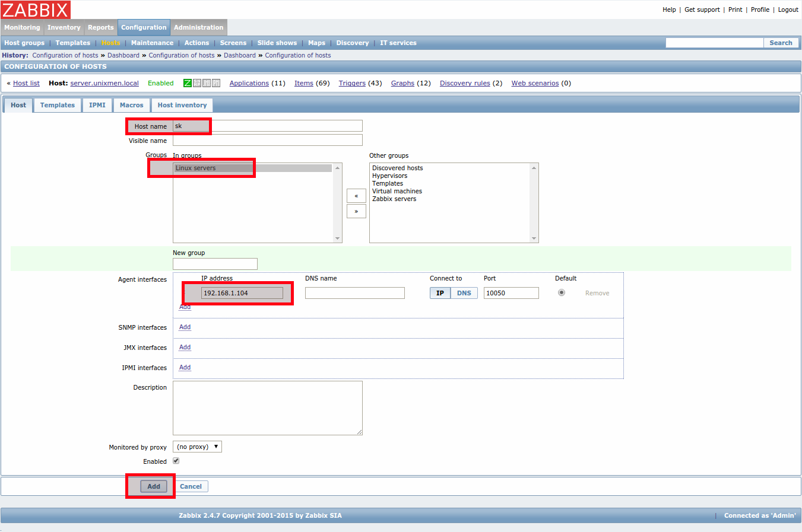Set Connect to IP
The height and width of the screenshot is (532, 802).
click(440, 293)
